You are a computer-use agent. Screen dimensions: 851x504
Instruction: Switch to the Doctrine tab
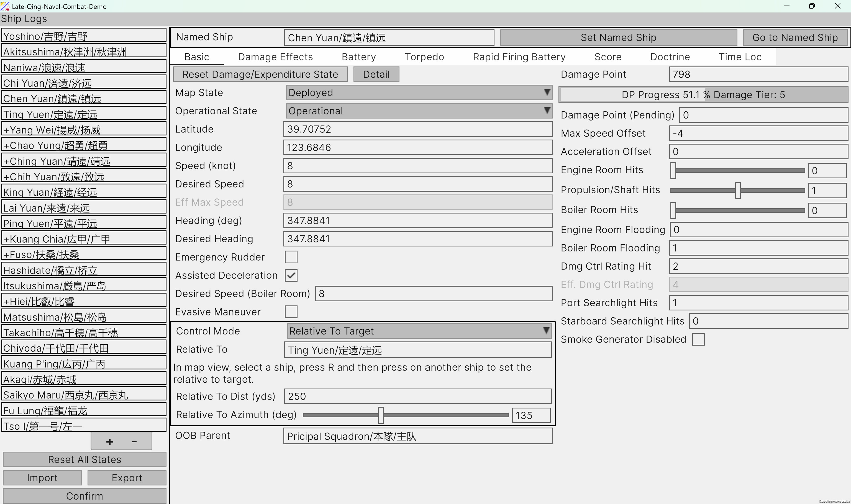(x=670, y=57)
